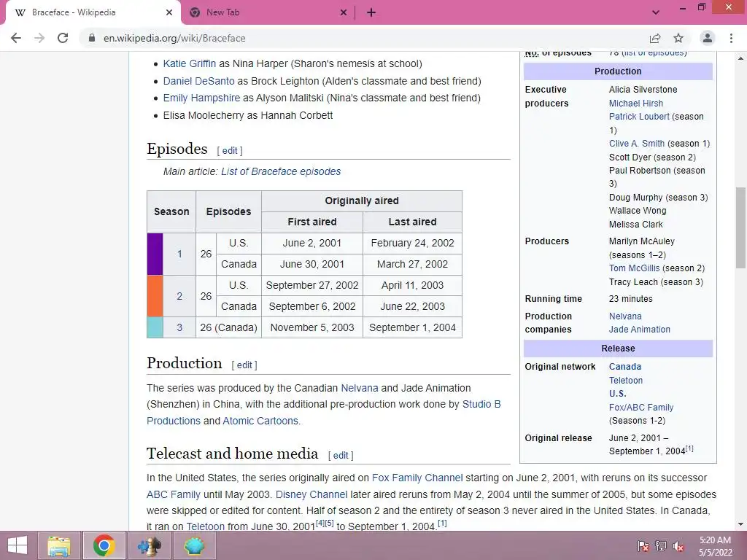Open Canada link under Original network

[625, 367]
